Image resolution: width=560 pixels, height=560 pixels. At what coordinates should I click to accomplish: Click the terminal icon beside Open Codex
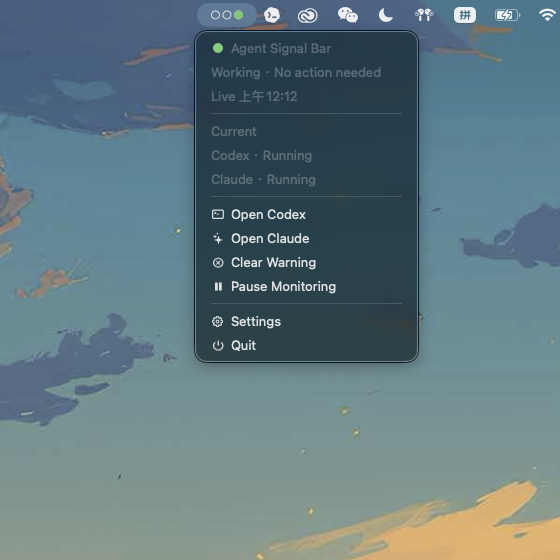(218, 214)
